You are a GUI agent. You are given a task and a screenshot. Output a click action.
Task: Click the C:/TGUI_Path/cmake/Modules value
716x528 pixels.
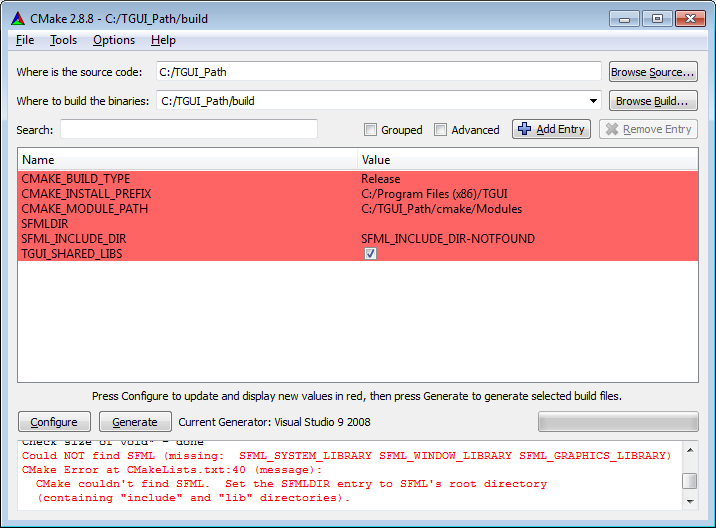coord(442,209)
